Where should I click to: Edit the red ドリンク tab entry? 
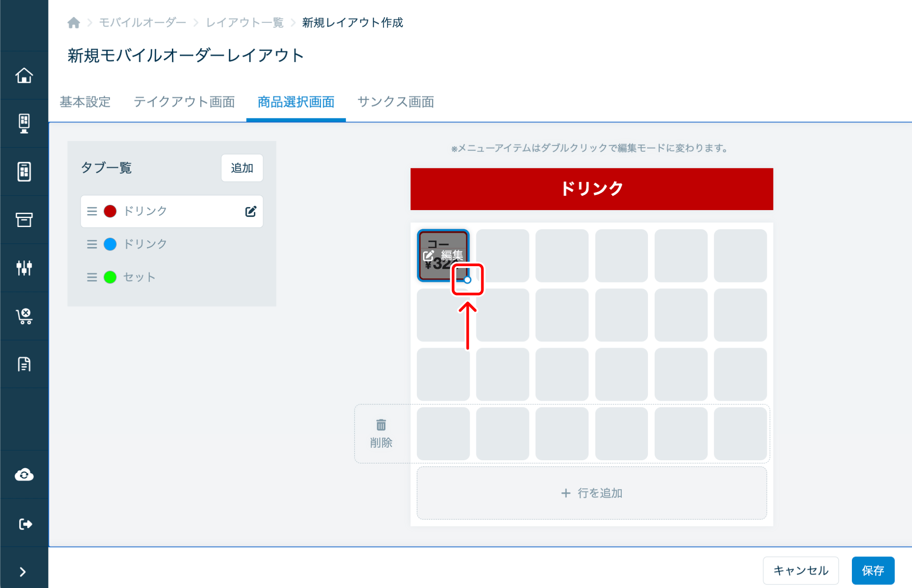(x=251, y=211)
